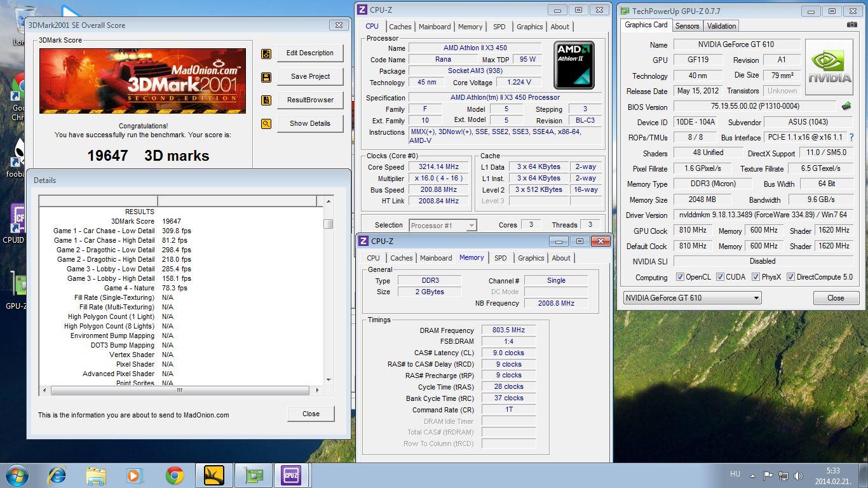The image size is (868, 488).
Task: Switch to CPU-Z on the taskbar
Action: click(x=292, y=475)
